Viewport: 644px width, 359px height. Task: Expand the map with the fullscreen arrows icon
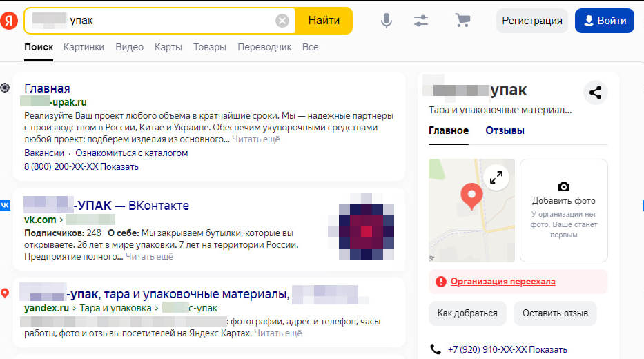click(496, 177)
